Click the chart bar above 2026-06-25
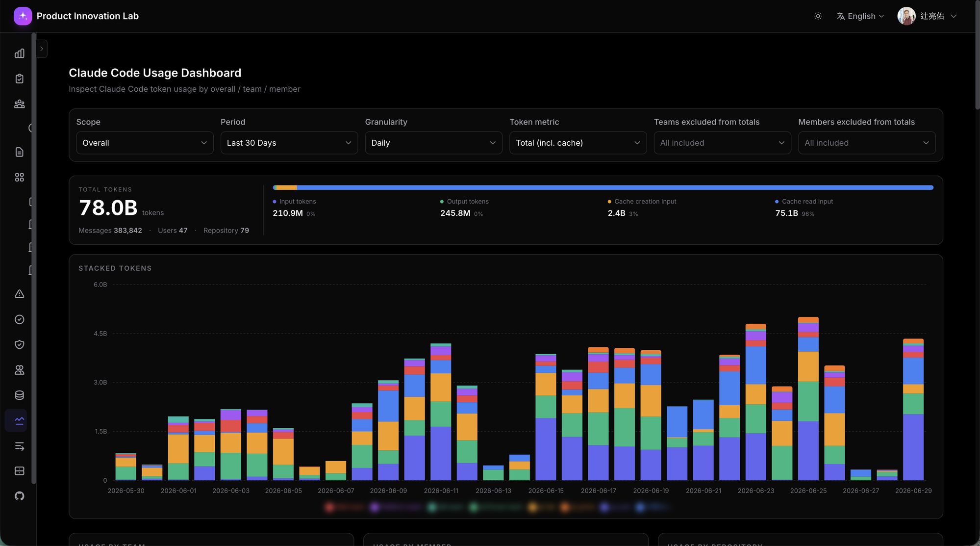980x546 pixels. 808,399
